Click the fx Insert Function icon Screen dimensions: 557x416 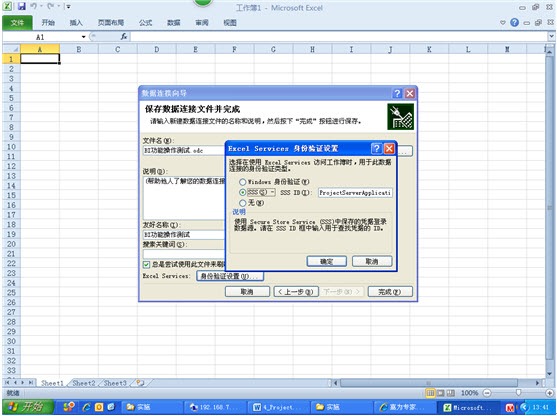click(124, 36)
